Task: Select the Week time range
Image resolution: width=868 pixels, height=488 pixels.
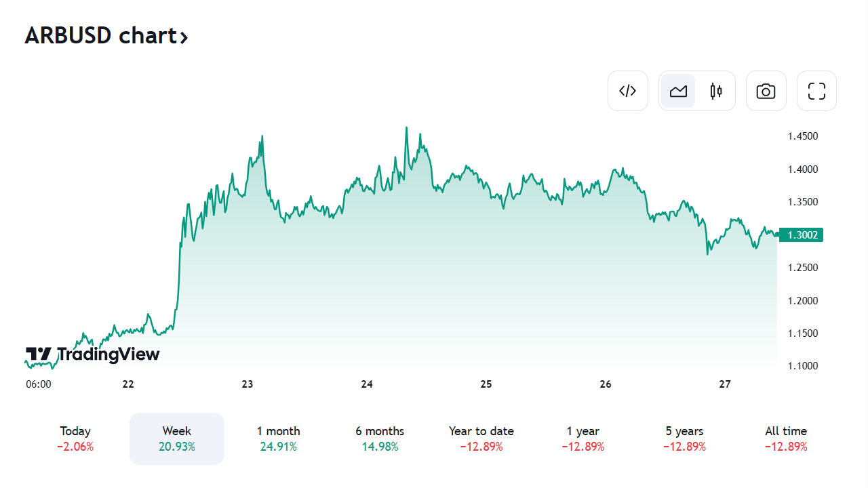Action: click(177, 439)
